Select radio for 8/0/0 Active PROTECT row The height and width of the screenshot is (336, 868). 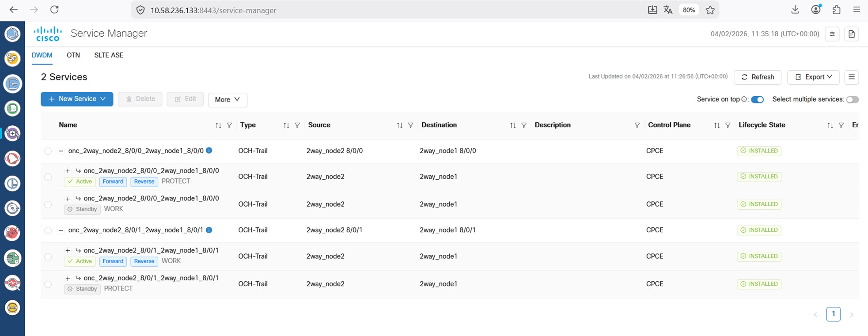48,177
